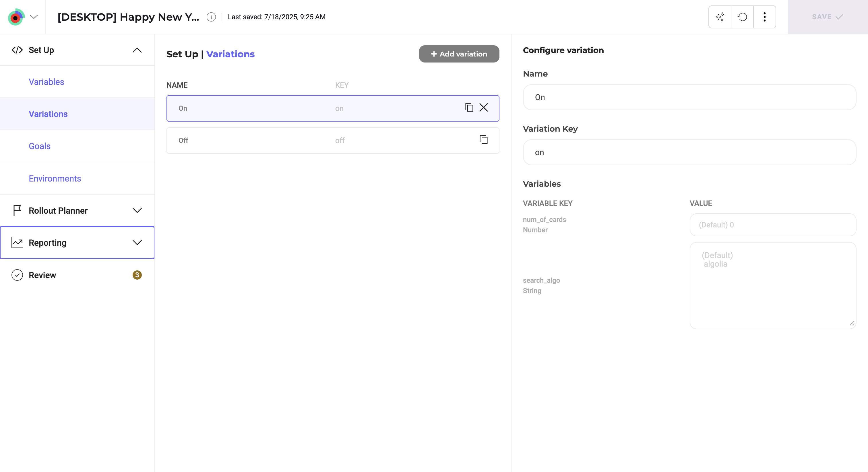Click the Add variation button
Image resolution: width=868 pixels, height=472 pixels.
pyautogui.click(x=459, y=54)
